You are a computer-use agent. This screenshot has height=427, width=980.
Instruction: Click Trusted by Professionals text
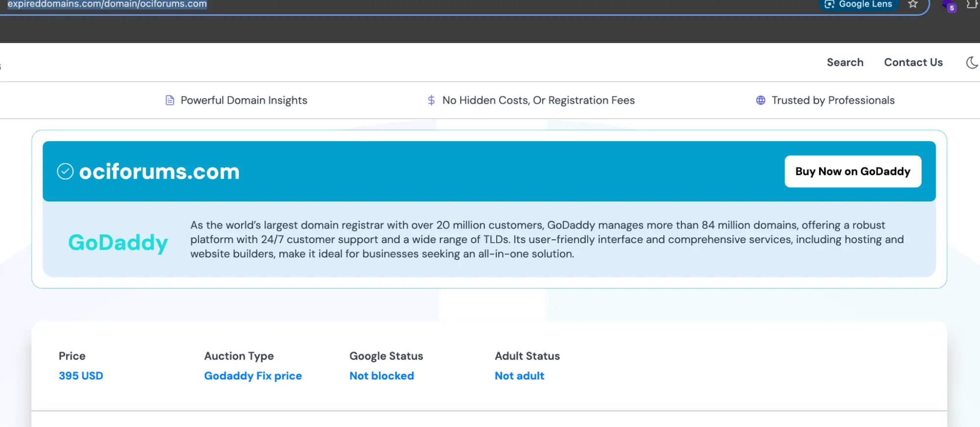[833, 100]
